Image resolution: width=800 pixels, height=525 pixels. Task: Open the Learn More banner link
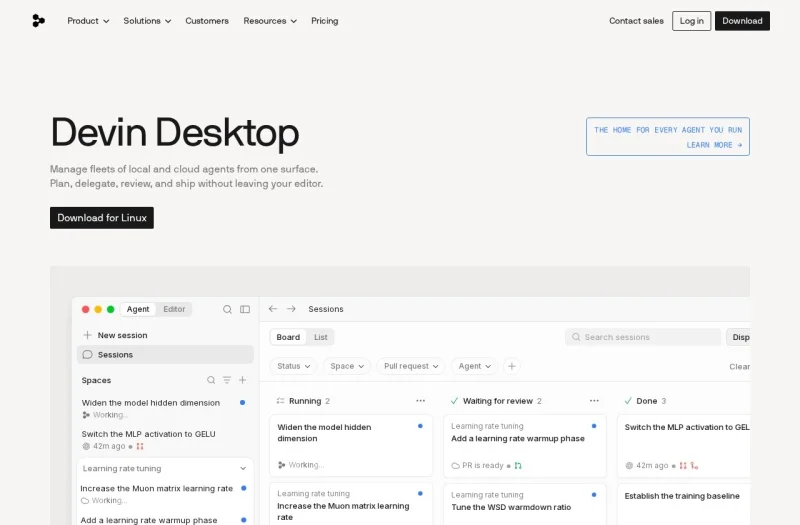(x=668, y=137)
